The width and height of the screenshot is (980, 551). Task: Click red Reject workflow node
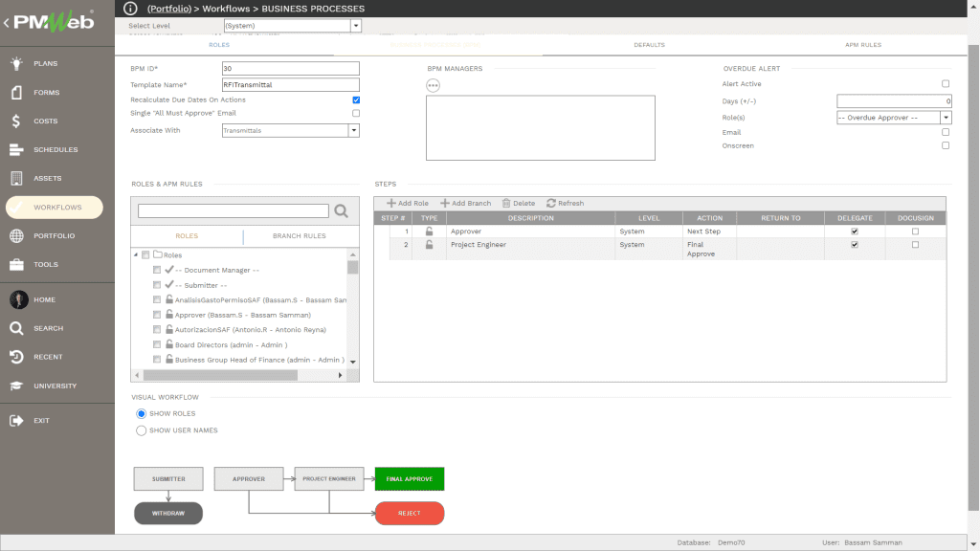(410, 513)
